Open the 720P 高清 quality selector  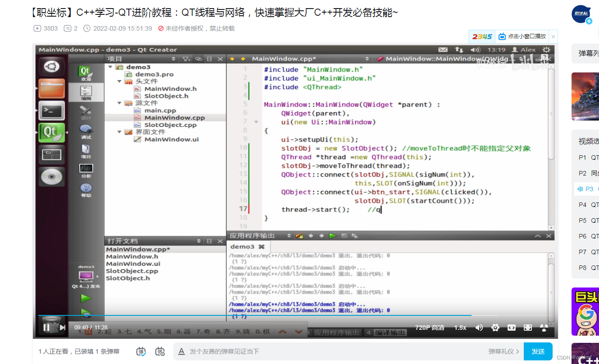430,328
